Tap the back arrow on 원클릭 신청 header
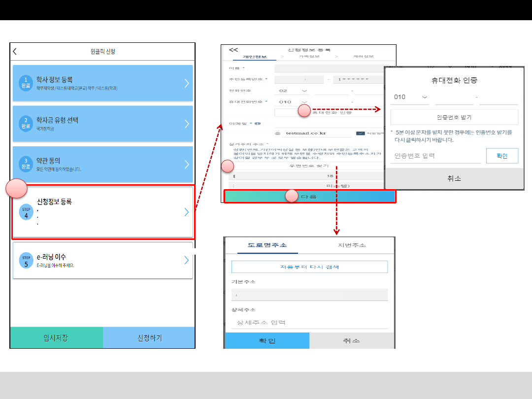 [15, 51]
